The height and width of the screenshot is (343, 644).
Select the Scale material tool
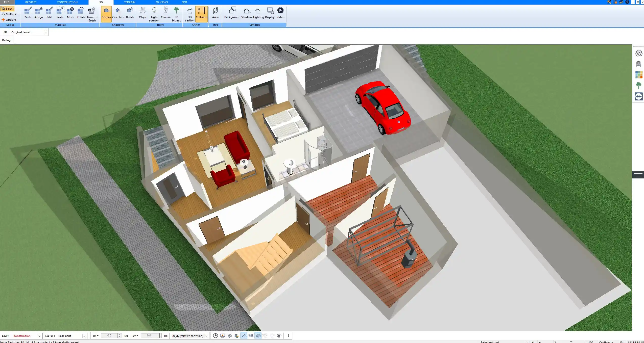(60, 13)
